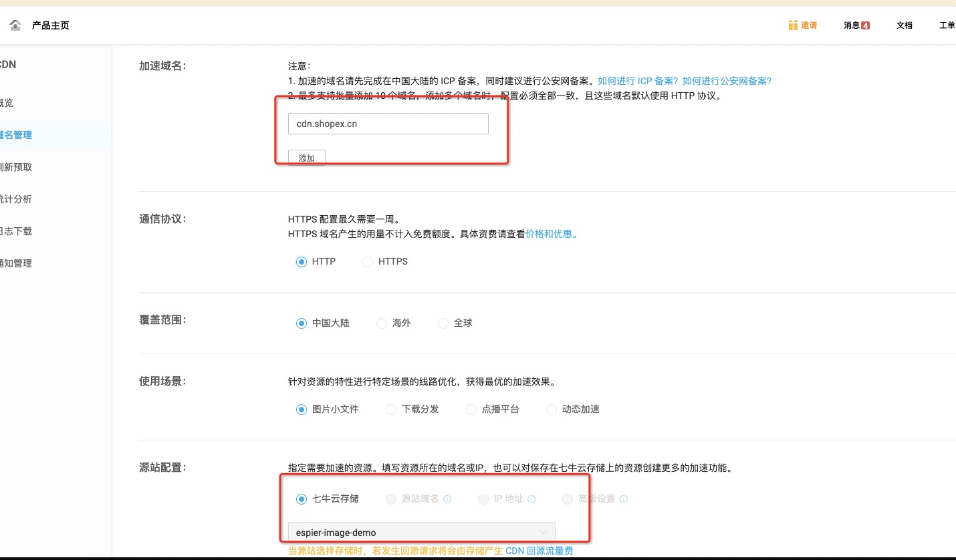Viewport: 956px width, 560px height.
Task: Choose 海外 coverage range
Action: [x=382, y=323]
